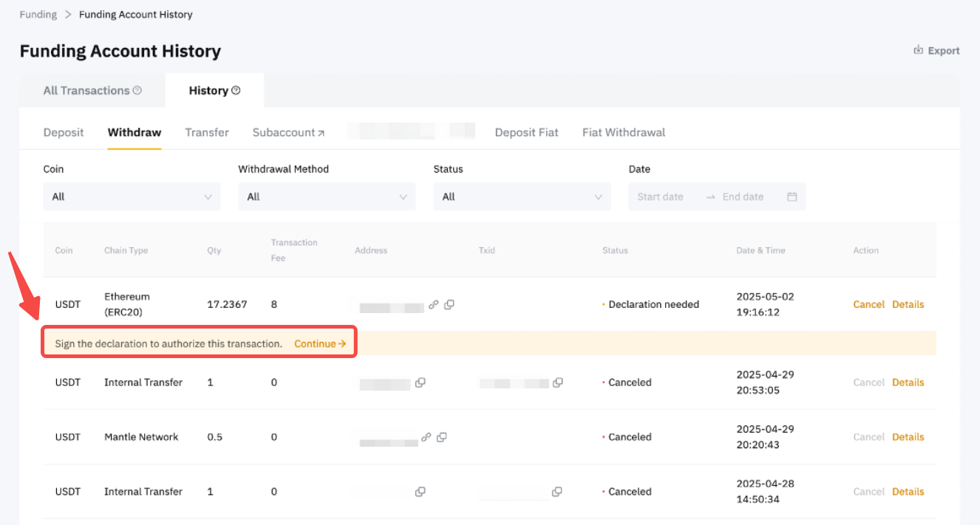The height and width of the screenshot is (525, 980).
Task: Click help icon beside History tab
Action: coord(236,90)
